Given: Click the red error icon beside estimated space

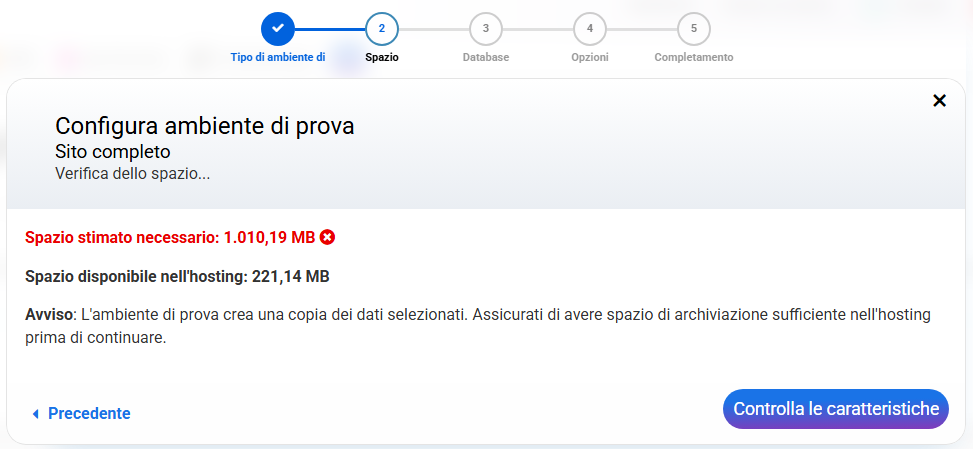Looking at the screenshot, I should [327, 237].
